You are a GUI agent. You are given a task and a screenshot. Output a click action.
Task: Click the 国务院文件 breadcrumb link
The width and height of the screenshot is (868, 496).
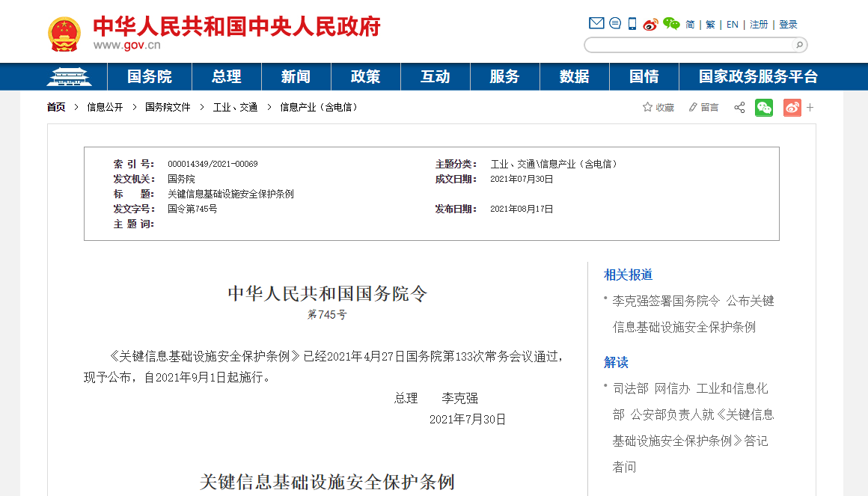[168, 108]
